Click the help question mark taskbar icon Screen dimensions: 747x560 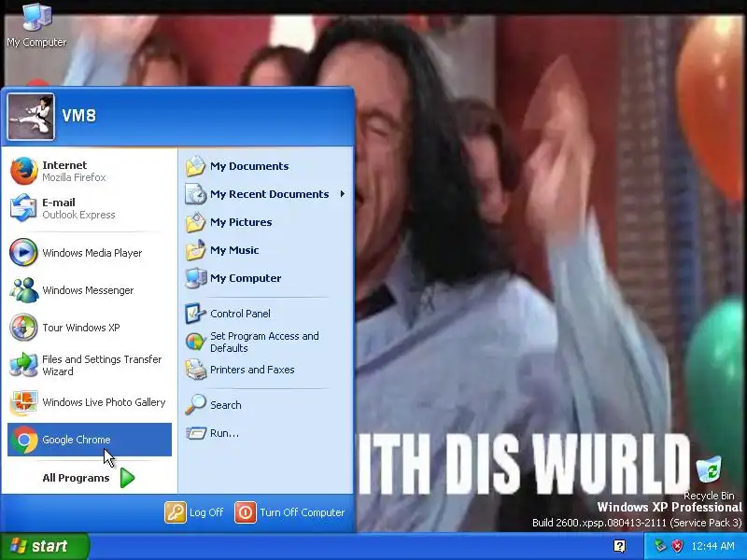click(x=620, y=546)
